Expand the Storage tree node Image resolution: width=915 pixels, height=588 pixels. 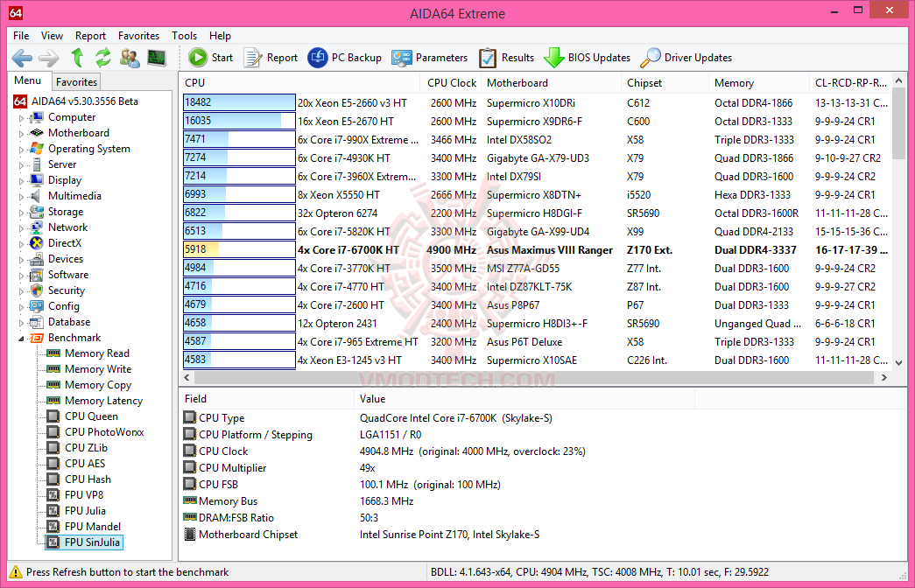click(22, 213)
